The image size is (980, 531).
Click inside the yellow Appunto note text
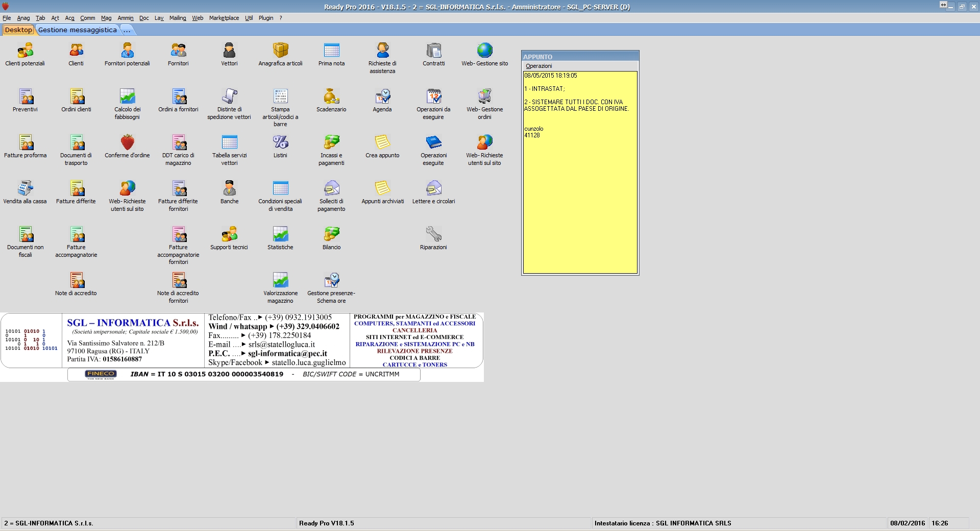click(580, 172)
